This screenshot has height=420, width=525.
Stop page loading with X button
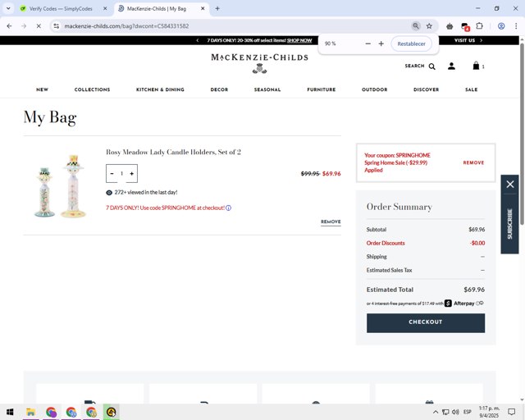click(39, 25)
